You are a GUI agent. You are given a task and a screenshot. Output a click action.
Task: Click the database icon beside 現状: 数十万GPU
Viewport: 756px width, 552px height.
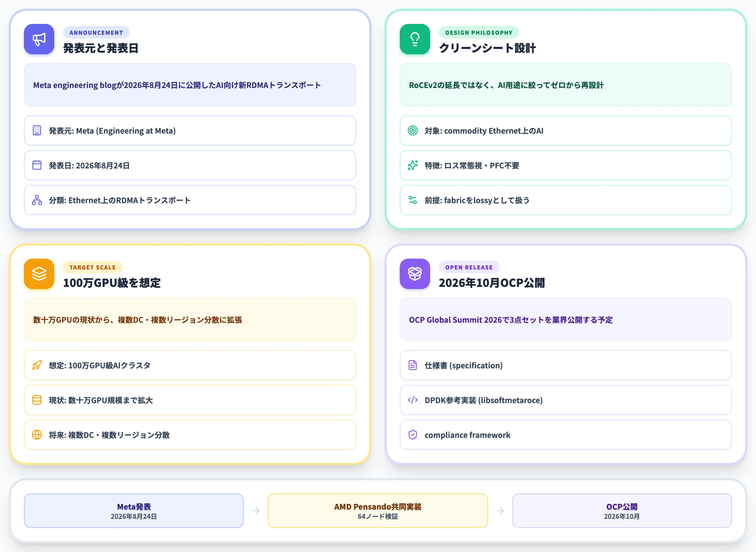coord(37,400)
